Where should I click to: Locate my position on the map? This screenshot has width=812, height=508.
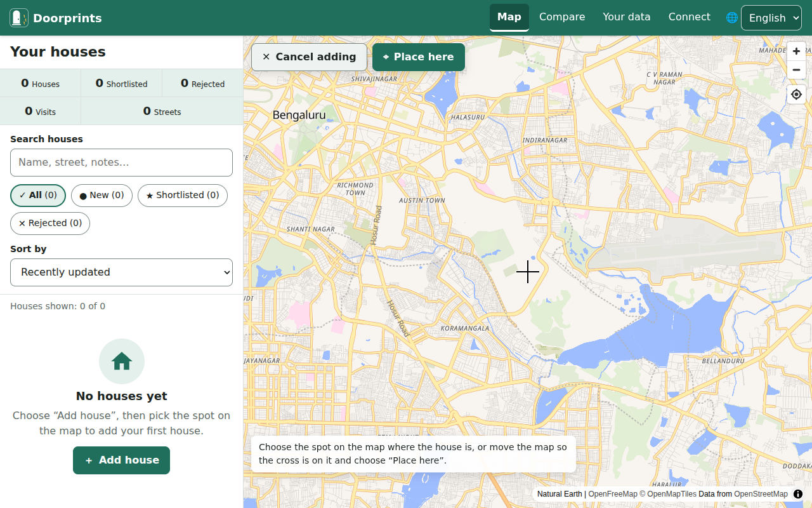click(x=796, y=95)
